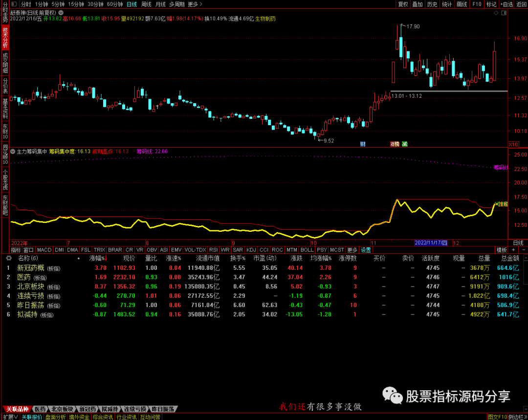This screenshot has height=420, width=528.
Task: Switch to 月线 monthly chart
Action: point(160,4)
